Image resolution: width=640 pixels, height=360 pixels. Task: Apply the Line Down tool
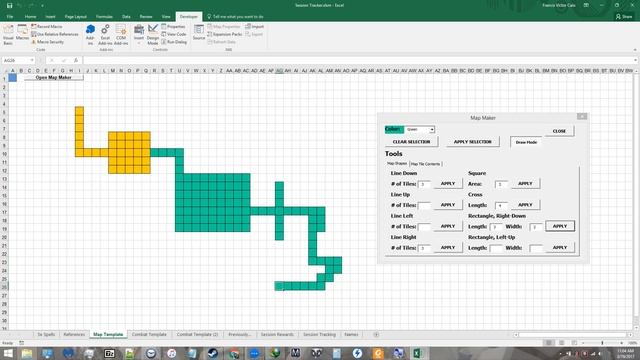click(x=448, y=184)
